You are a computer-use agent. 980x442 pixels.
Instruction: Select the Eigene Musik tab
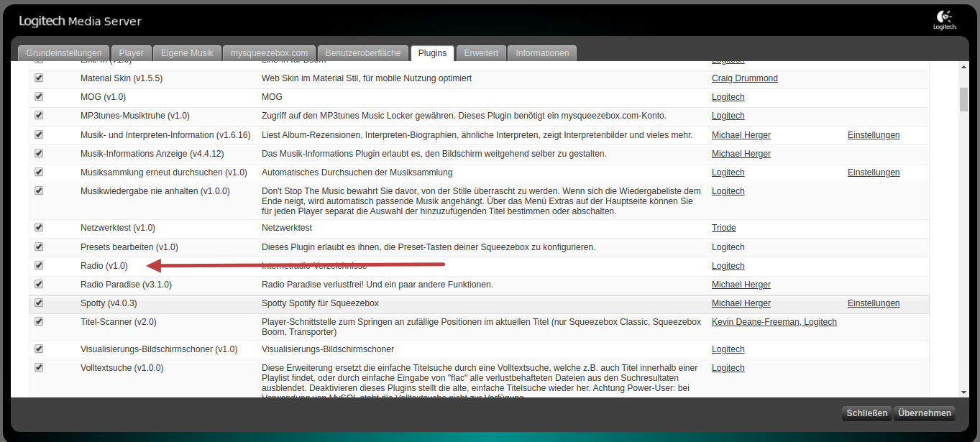coord(187,53)
